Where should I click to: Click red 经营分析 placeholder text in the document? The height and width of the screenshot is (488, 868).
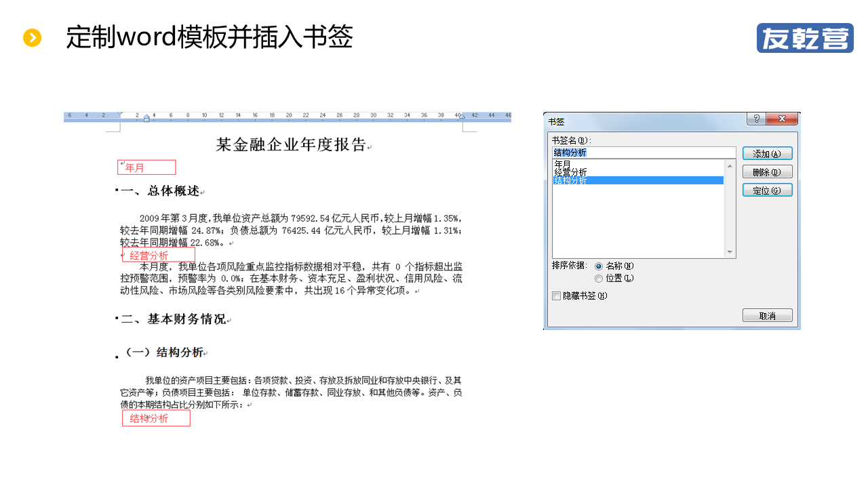(149, 256)
